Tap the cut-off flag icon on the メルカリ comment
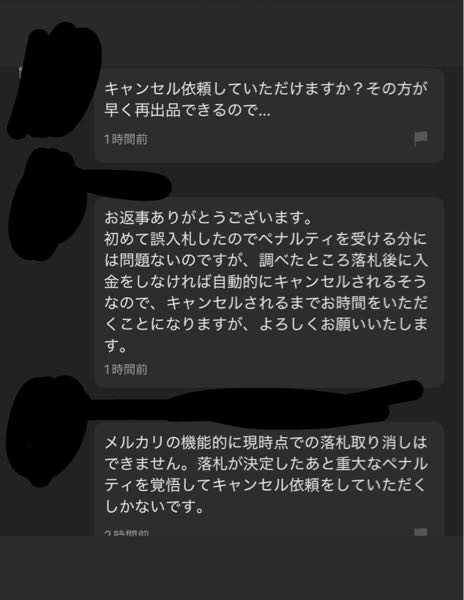The width and height of the screenshot is (464, 600). (x=421, y=532)
